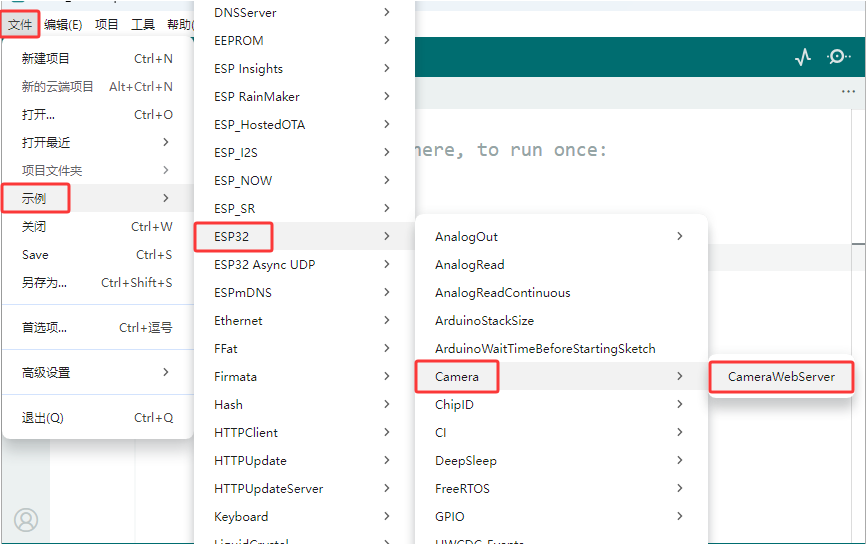
Task: Expand ChipID submenu
Action: (x=561, y=405)
